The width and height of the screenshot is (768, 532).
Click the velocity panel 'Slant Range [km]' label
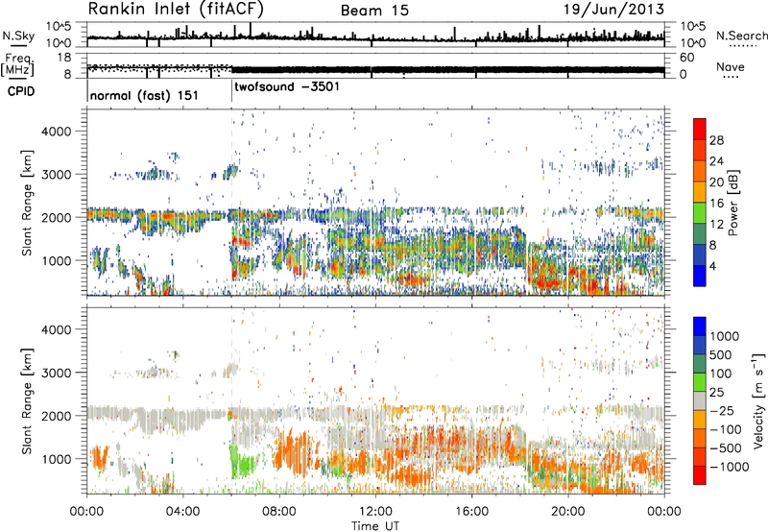[27, 400]
